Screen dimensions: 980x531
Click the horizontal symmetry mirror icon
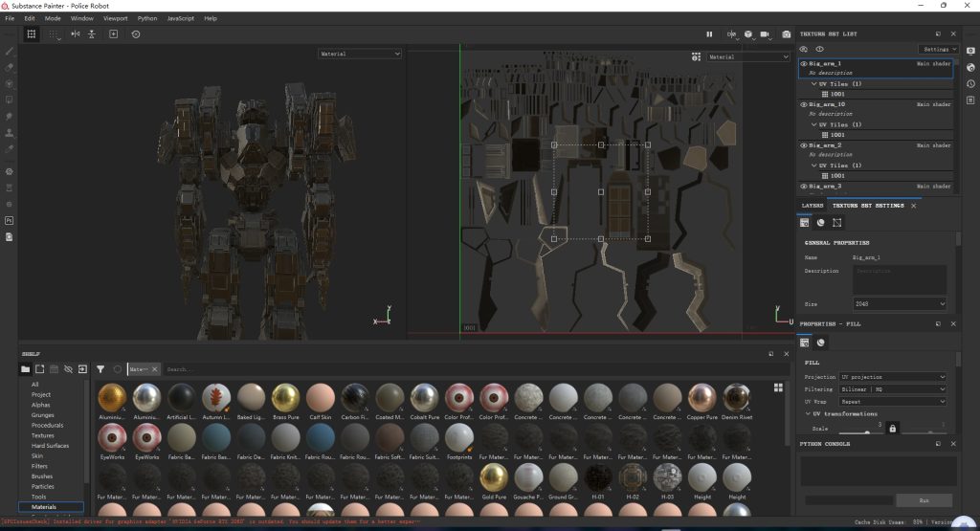75,34
